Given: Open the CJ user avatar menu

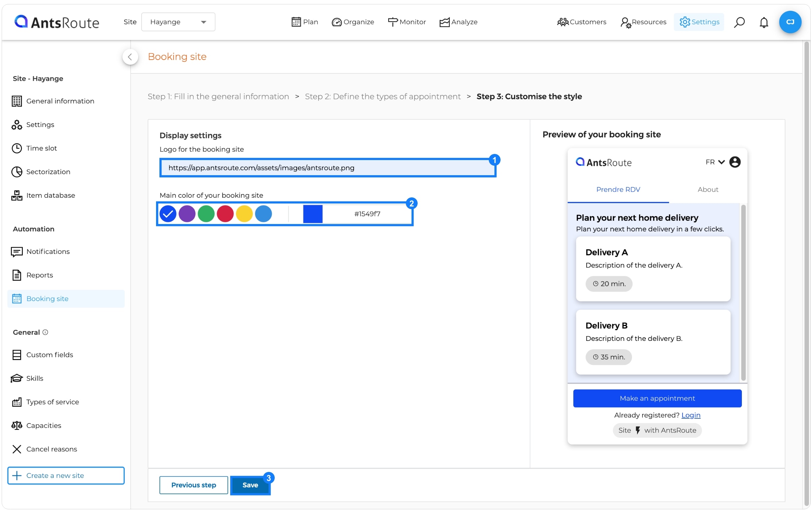Looking at the screenshot, I should pyautogui.click(x=790, y=22).
